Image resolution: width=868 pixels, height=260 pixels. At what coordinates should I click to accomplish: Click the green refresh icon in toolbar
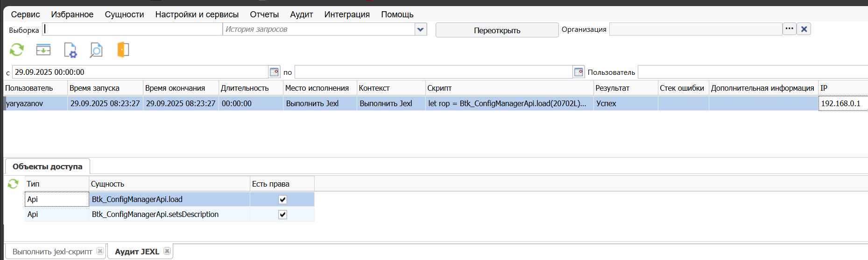tap(17, 50)
